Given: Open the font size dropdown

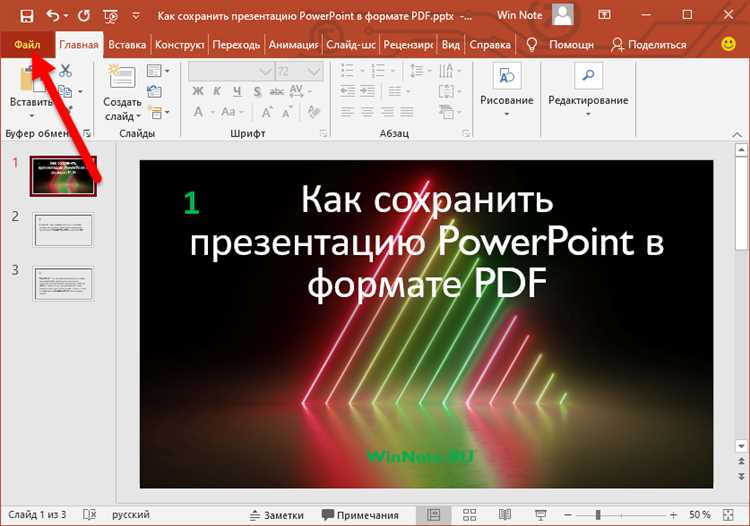Looking at the screenshot, I should click(x=308, y=71).
